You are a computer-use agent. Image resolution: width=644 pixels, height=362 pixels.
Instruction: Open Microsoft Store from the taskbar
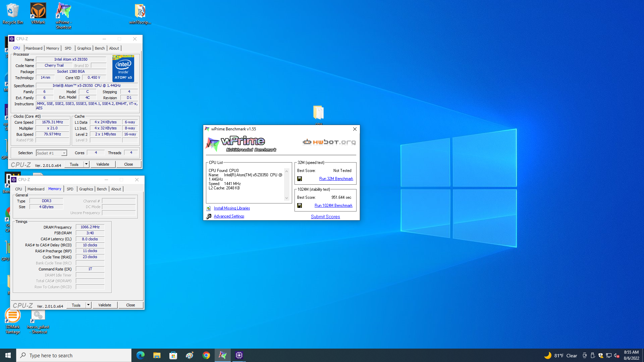tap(173, 355)
